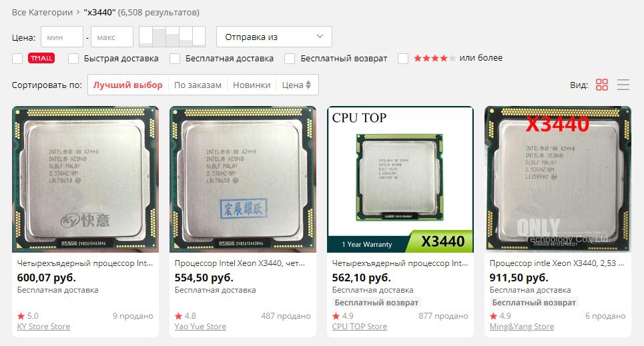The image size is (644, 346).
Task: Click the four-star rating icon filter
Action: coord(434,58)
